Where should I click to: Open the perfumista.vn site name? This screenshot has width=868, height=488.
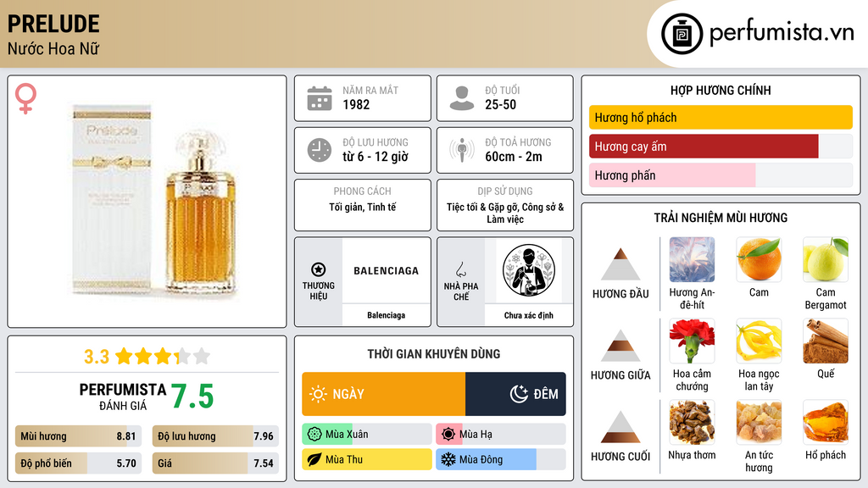[x=781, y=32]
